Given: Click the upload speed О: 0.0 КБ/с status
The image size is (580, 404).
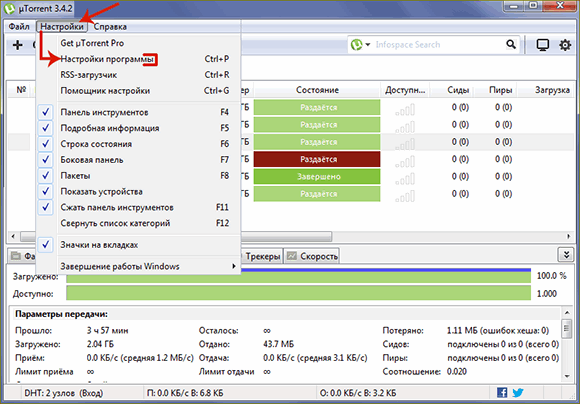Looking at the screenshot, I should click(358, 393).
